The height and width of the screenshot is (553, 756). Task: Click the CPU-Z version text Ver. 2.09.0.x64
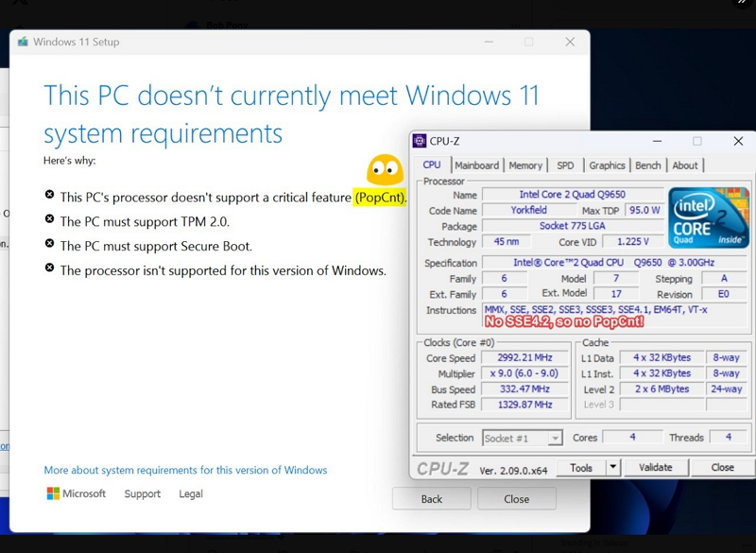(513, 471)
